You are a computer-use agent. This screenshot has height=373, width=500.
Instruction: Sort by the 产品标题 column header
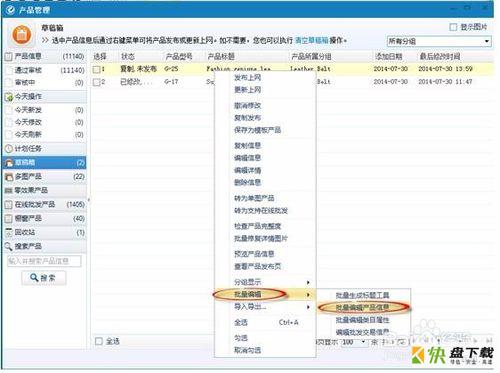click(221, 56)
